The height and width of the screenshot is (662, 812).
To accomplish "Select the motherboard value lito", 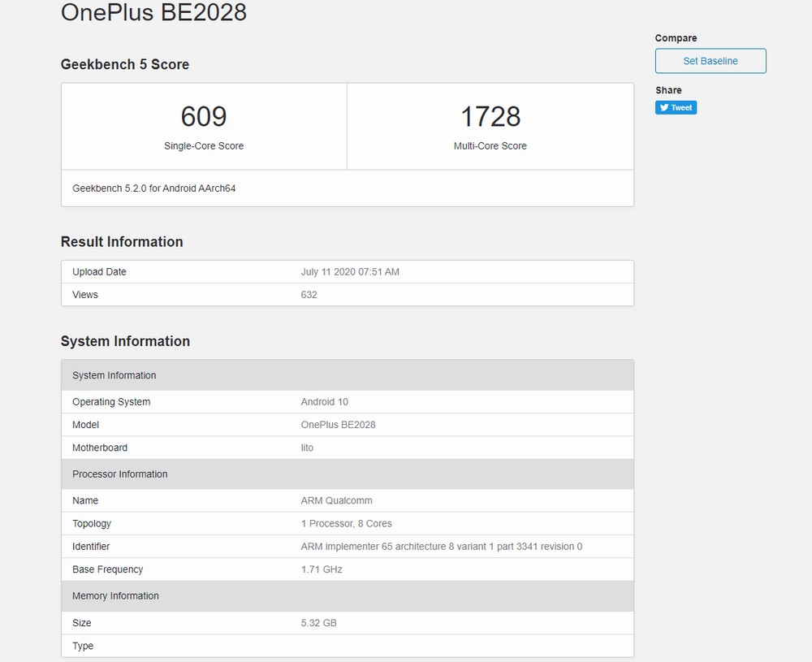I will (x=307, y=448).
